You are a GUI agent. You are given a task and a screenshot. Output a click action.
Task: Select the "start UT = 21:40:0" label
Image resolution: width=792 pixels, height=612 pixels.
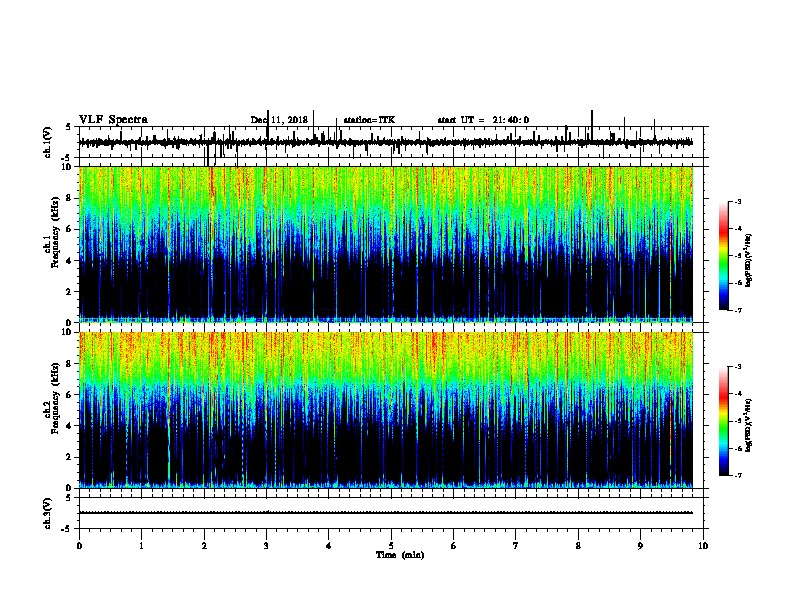[483, 120]
